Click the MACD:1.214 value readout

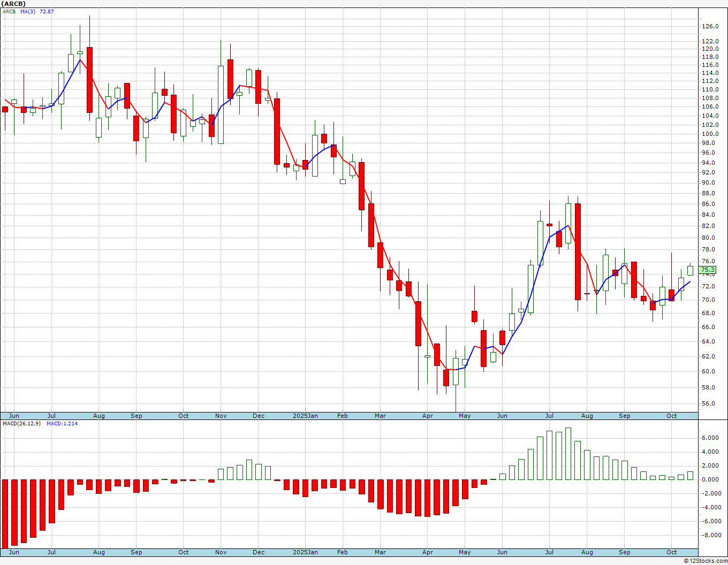pyautogui.click(x=62, y=423)
